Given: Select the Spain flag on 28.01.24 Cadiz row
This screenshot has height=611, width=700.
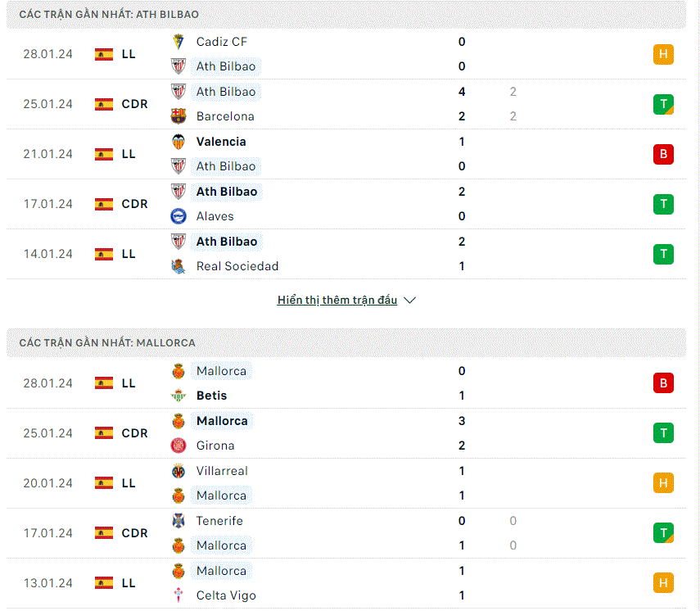Looking at the screenshot, I should [x=104, y=55].
